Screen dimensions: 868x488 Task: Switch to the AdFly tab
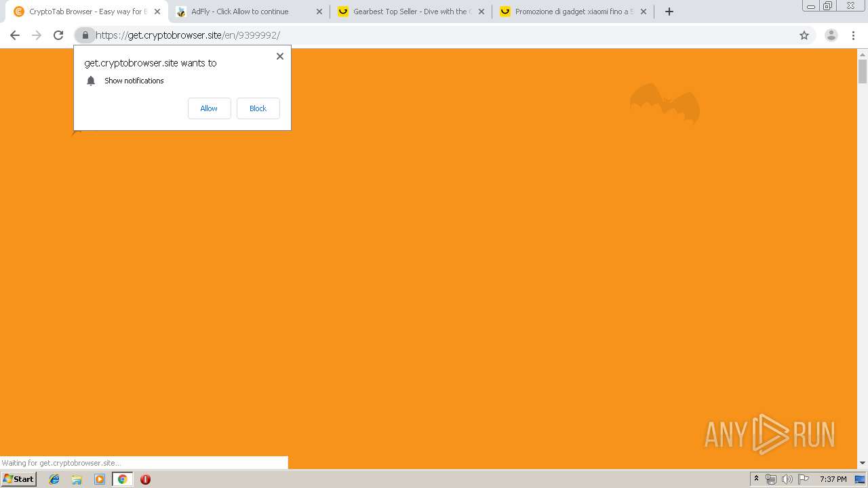(x=248, y=12)
